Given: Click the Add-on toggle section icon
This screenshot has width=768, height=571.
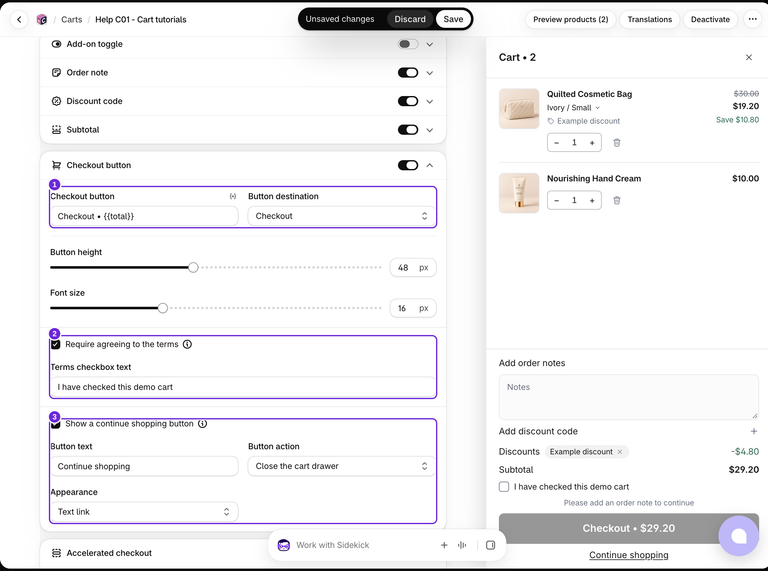Looking at the screenshot, I should [56, 44].
